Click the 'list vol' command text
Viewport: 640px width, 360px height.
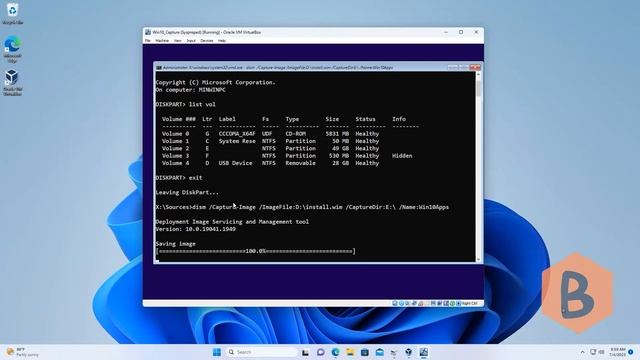[x=202, y=104]
